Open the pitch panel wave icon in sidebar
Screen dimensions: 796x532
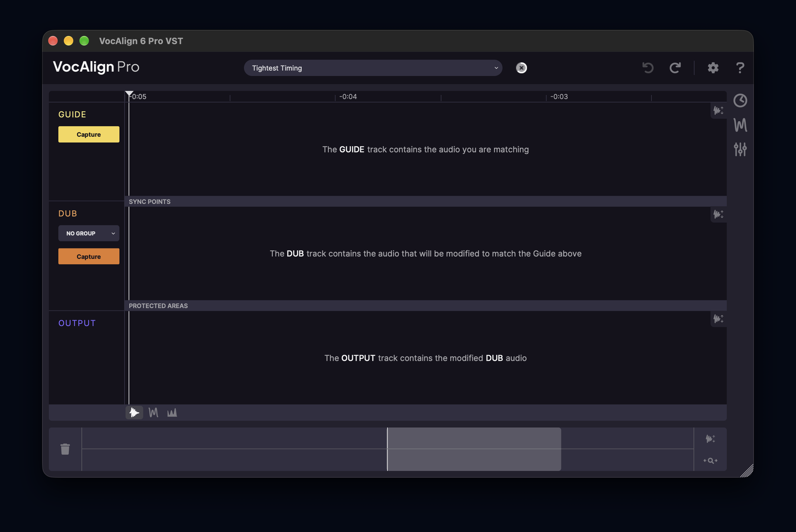pyautogui.click(x=740, y=125)
